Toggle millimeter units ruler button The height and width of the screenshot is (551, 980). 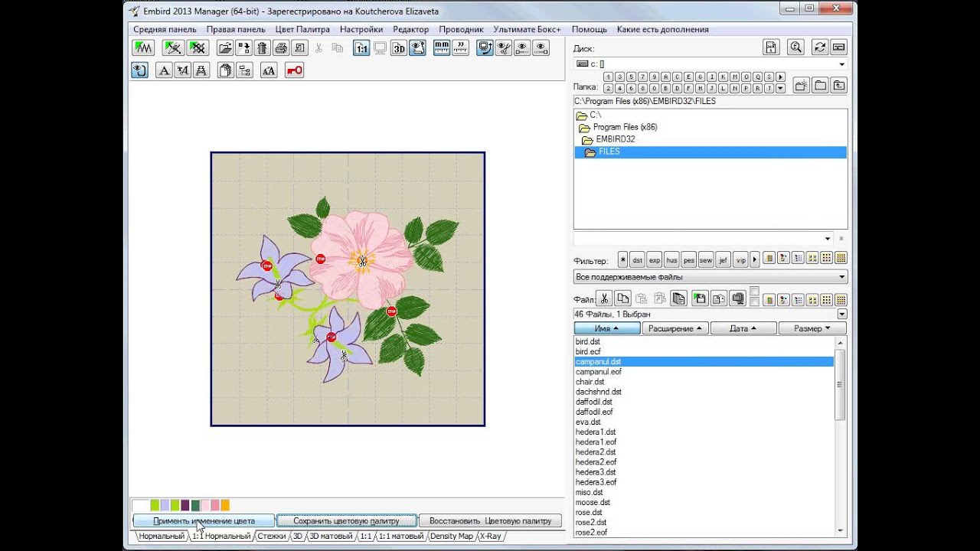442,48
